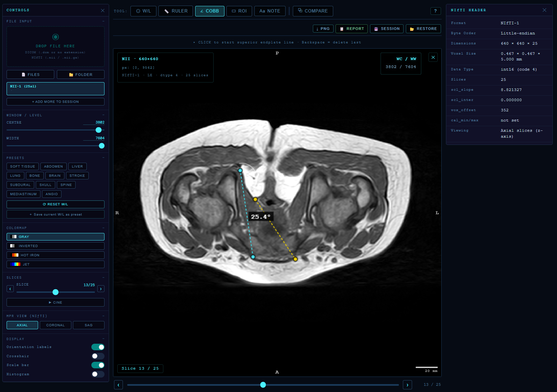Save current W/L as preset
This screenshot has width=557, height=392.
point(56,215)
